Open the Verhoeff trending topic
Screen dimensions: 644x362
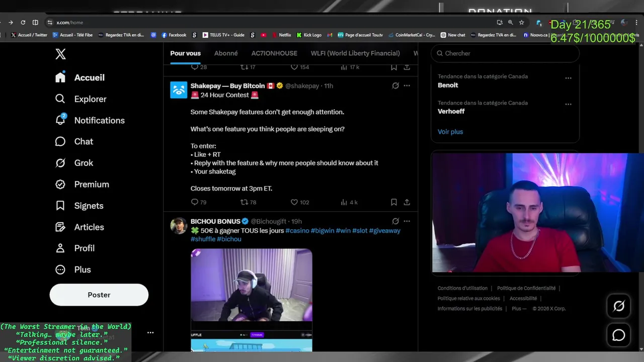click(451, 111)
